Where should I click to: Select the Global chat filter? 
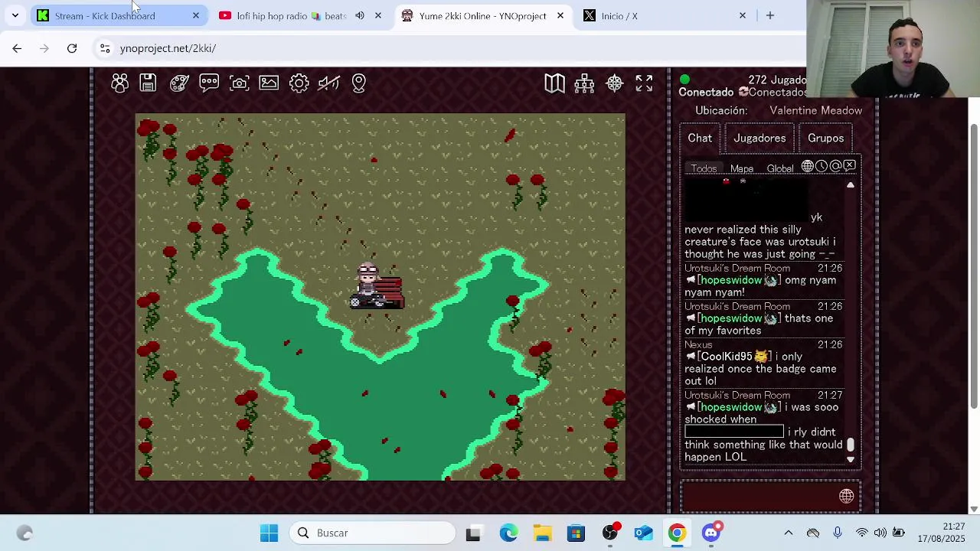click(780, 169)
